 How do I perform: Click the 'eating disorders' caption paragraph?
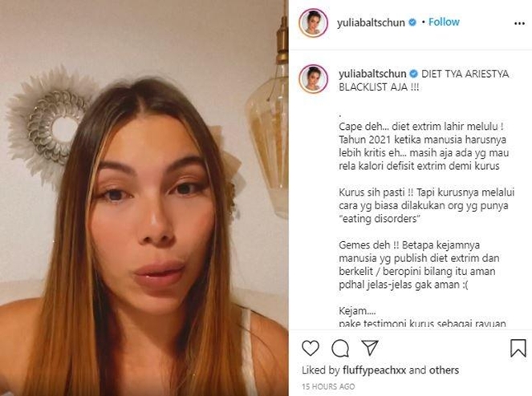click(426, 205)
